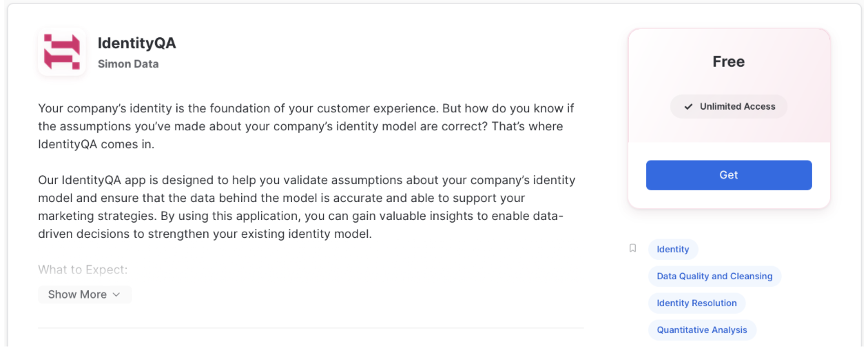Viewport: 868px width, 353px height.
Task: Click the checkmark icon beside Unlimited Access
Action: coord(688,107)
